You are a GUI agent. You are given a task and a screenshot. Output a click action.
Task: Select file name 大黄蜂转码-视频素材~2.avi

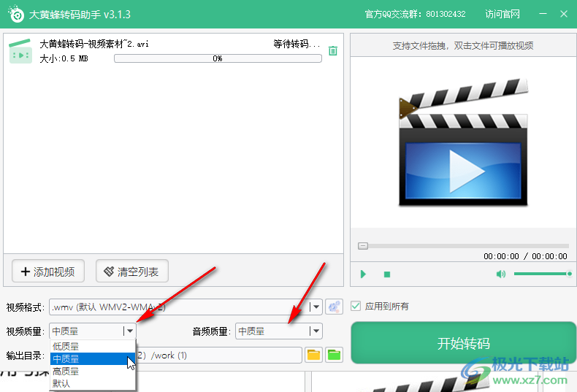(x=94, y=44)
